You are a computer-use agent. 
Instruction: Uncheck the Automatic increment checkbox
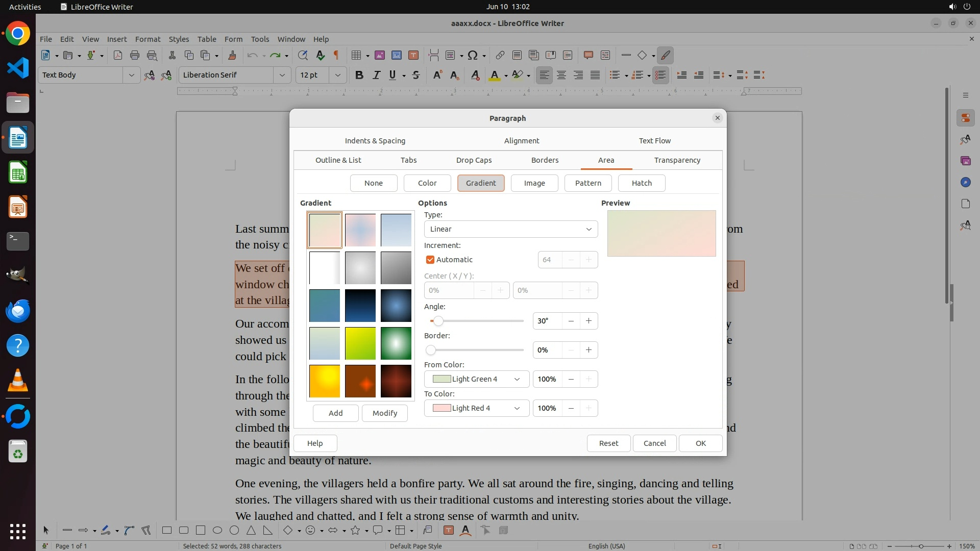[x=430, y=260]
